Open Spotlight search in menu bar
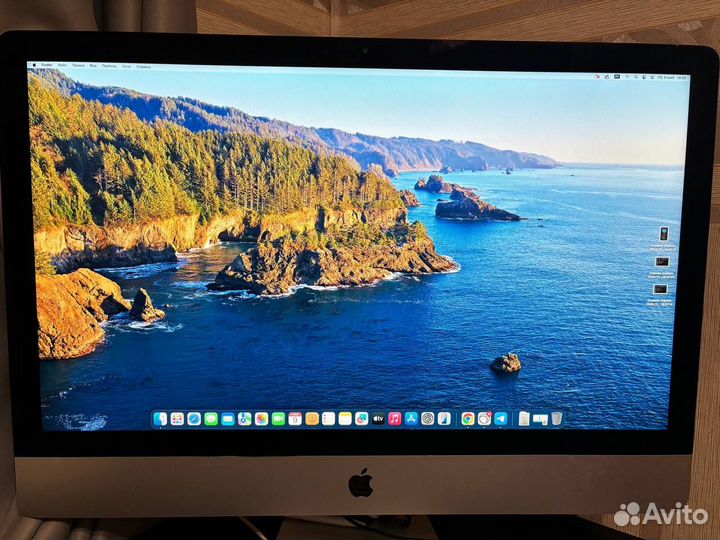Image resolution: width=720 pixels, height=540 pixels. pos(637,76)
